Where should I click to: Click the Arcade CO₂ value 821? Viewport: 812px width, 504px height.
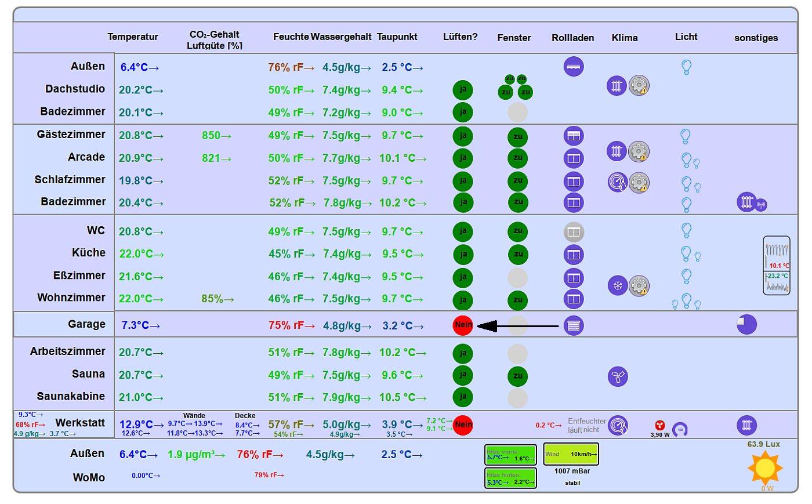point(216,158)
